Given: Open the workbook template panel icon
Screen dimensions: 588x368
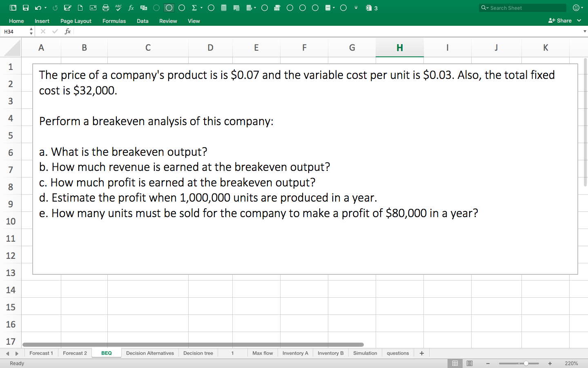Looking at the screenshot, I should (x=13, y=8).
